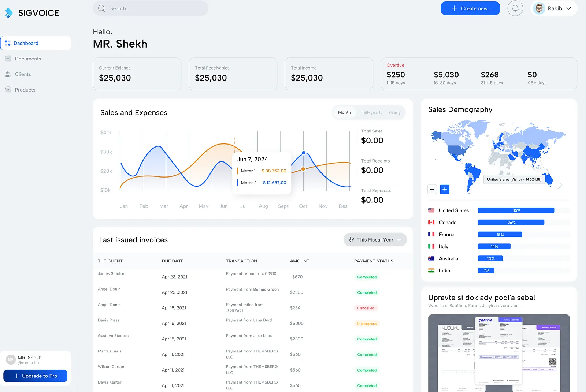This screenshot has width=586, height=392.
Task: Open Clients in the sidebar
Action: pos(23,74)
